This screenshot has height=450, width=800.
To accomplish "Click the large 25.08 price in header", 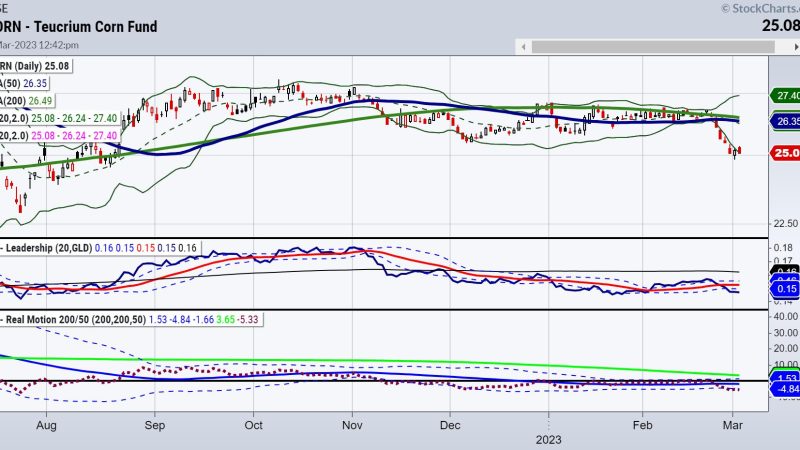I will [x=777, y=26].
